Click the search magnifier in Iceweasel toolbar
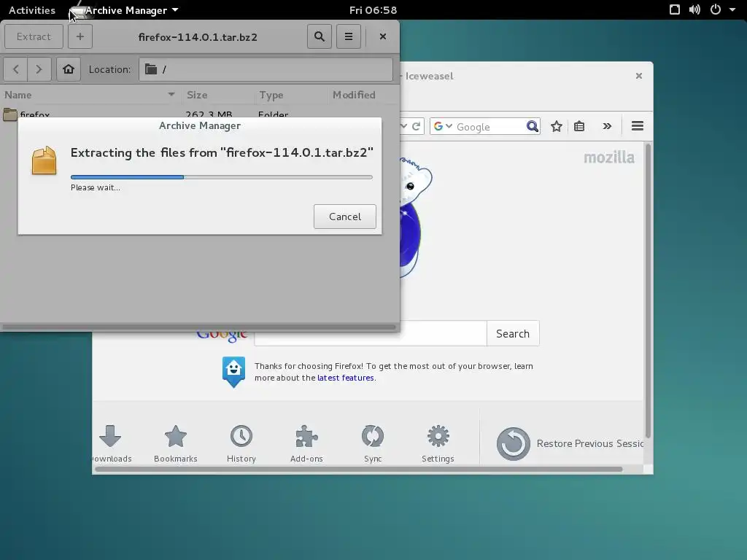Screen dimensions: 747x560 tap(532, 126)
